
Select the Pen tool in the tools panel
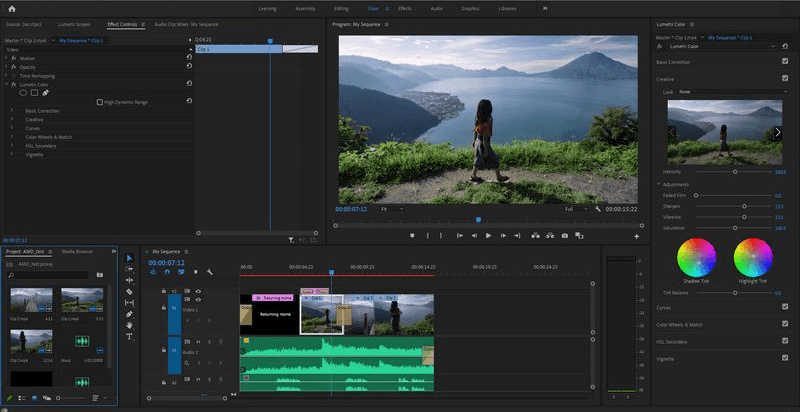pyautogui.click(x=130, y=314)
